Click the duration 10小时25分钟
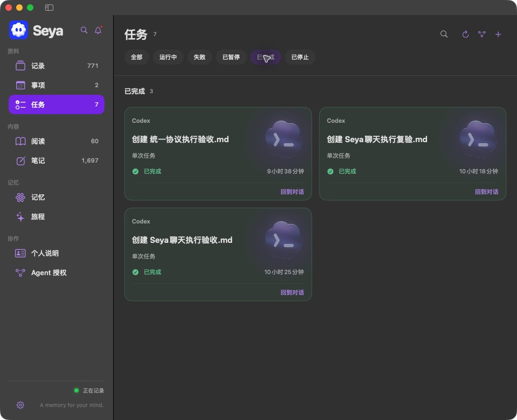This screenshot has height=420, width=517. (x=284, y=272)
